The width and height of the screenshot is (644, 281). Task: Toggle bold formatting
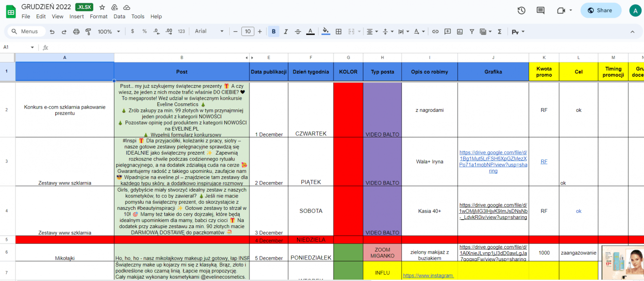click(x=273, y=32)
